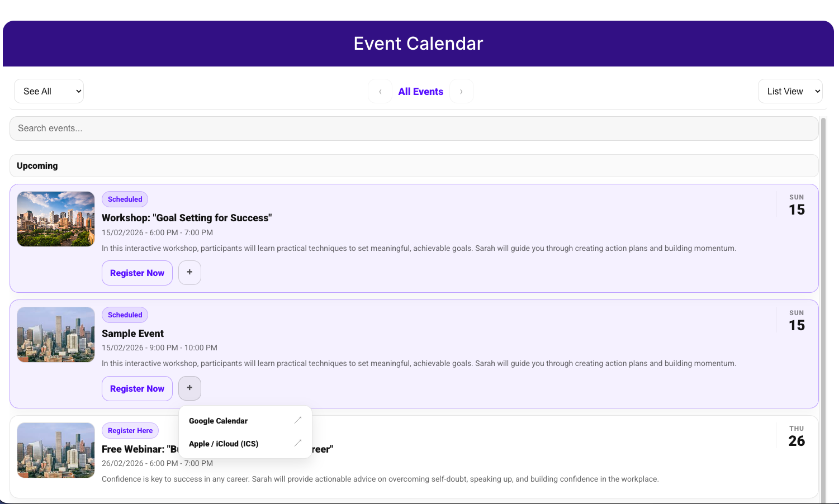The width and height of the screenshot is (839, 504).
Task: Focus the Search events field
Action: point(414,129)
